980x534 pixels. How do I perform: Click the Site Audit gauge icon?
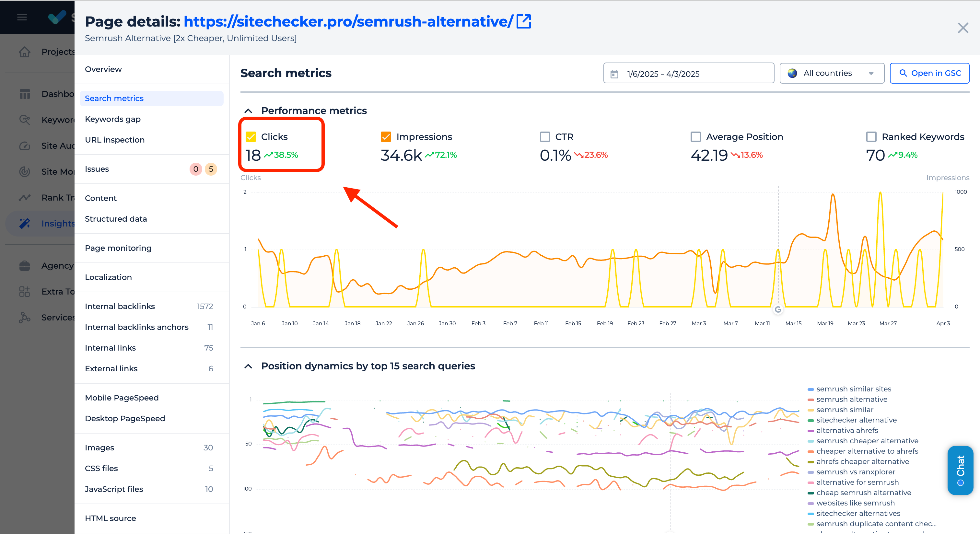tap(25, 146)
